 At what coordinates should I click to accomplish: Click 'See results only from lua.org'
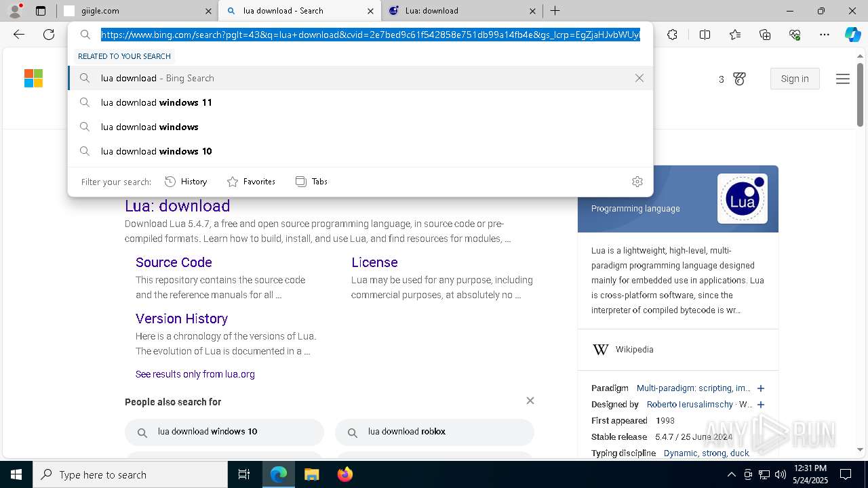click(x=195, y=374)
